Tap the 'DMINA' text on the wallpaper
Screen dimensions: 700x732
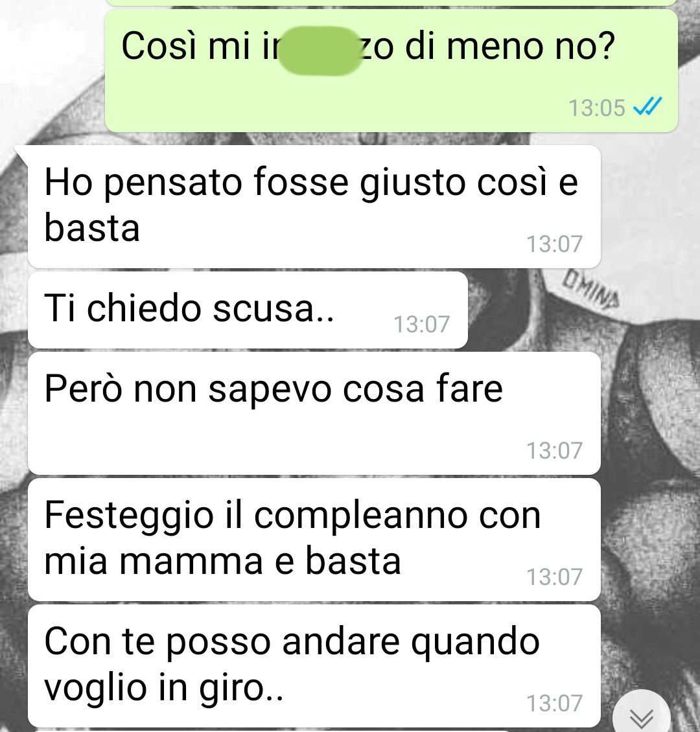pyautogui.click(x=590, y=290)
